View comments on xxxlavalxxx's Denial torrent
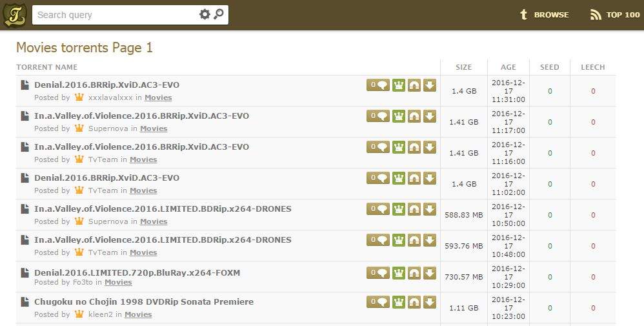 378,85
